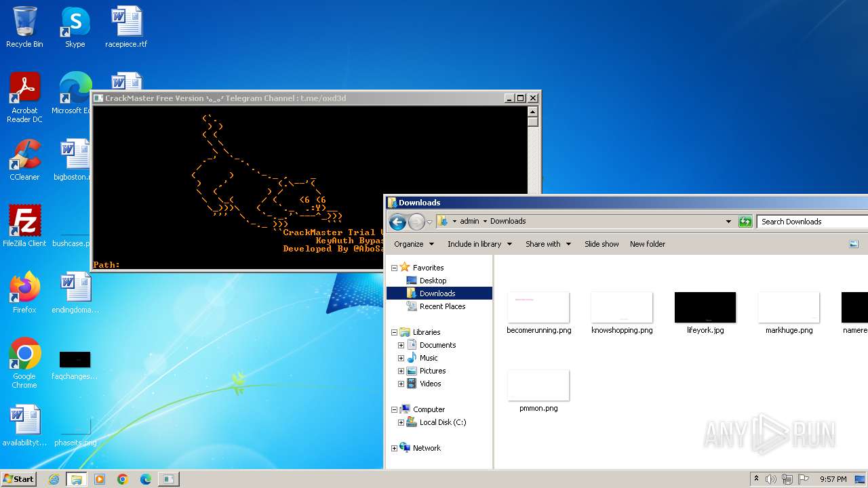
Task: Change the view using the view icon
Action: coord(854,244)
